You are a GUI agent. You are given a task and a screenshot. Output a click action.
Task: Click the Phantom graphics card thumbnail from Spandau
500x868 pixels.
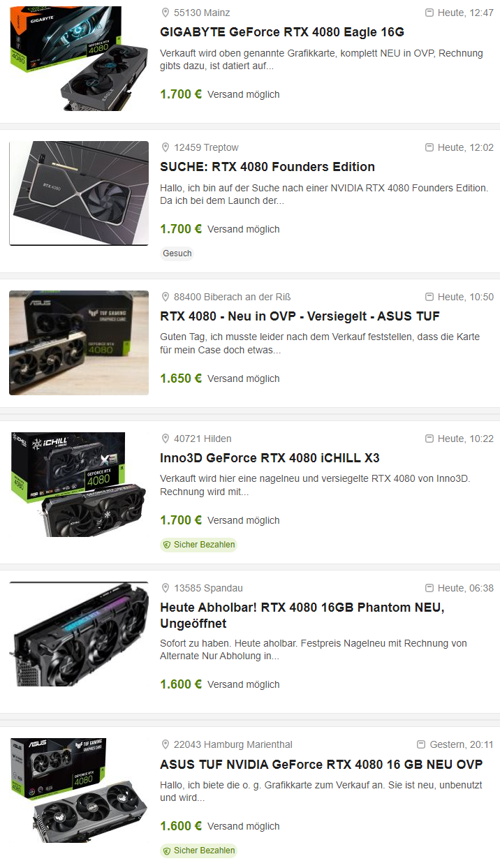click(79, 634)
